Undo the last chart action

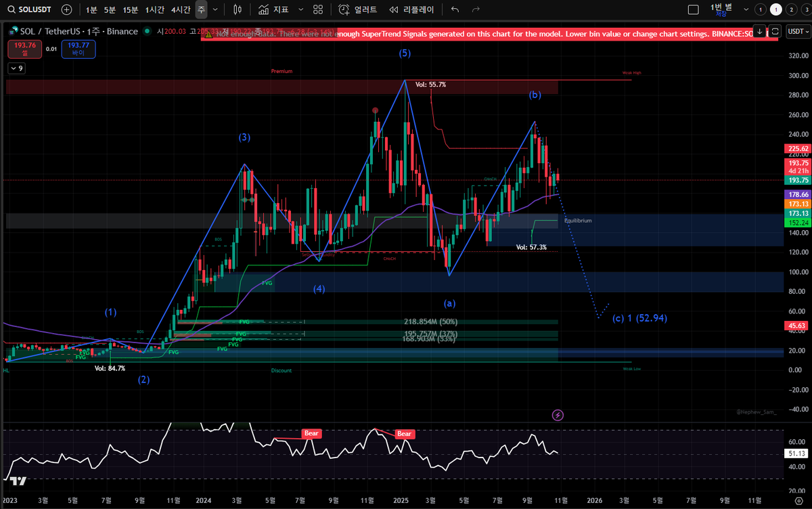(x=455, y=10)
